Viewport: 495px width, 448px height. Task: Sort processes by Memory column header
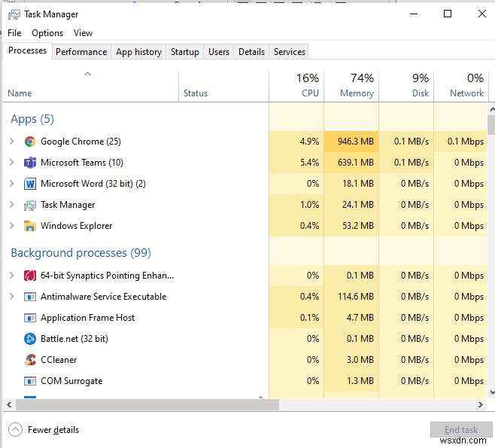352,86
